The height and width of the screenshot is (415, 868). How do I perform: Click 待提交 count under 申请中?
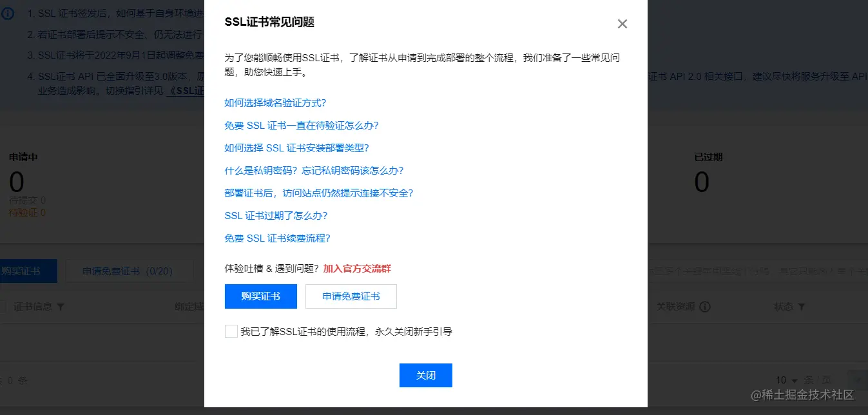(27, 200)
